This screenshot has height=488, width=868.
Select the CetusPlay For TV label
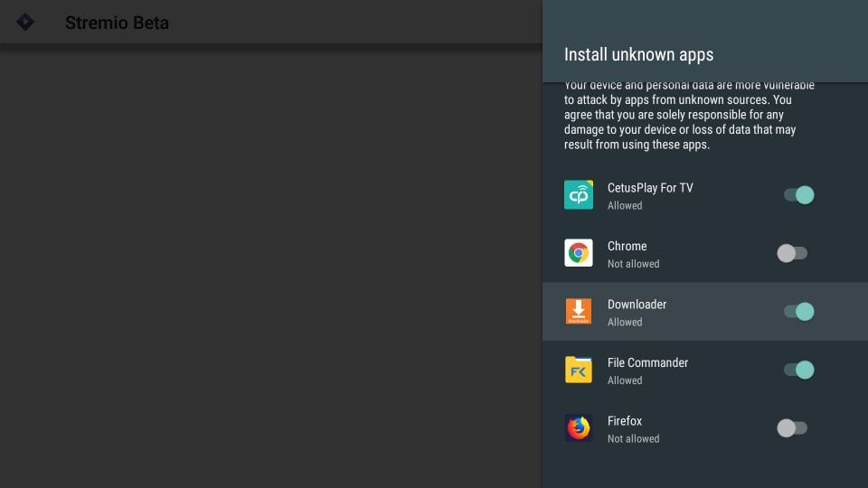click(650, 188)
